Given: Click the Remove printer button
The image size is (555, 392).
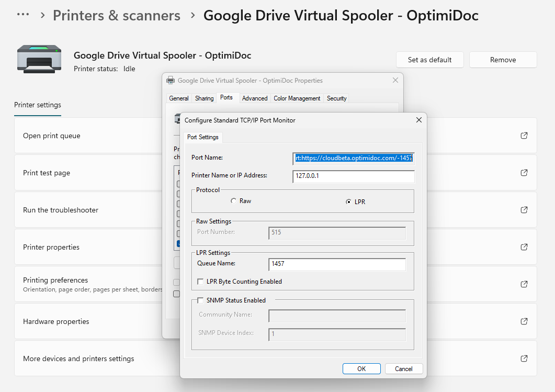Looking at the screenshot, I should 503,60.
